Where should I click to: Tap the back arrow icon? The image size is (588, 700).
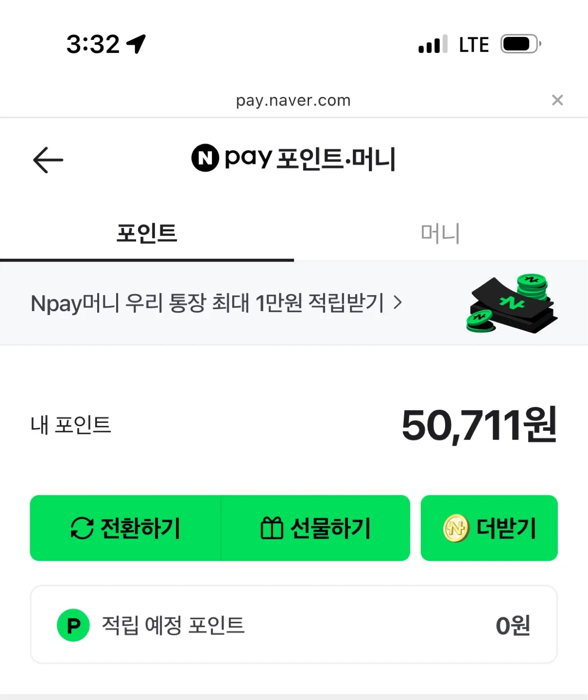pos(48,160)
